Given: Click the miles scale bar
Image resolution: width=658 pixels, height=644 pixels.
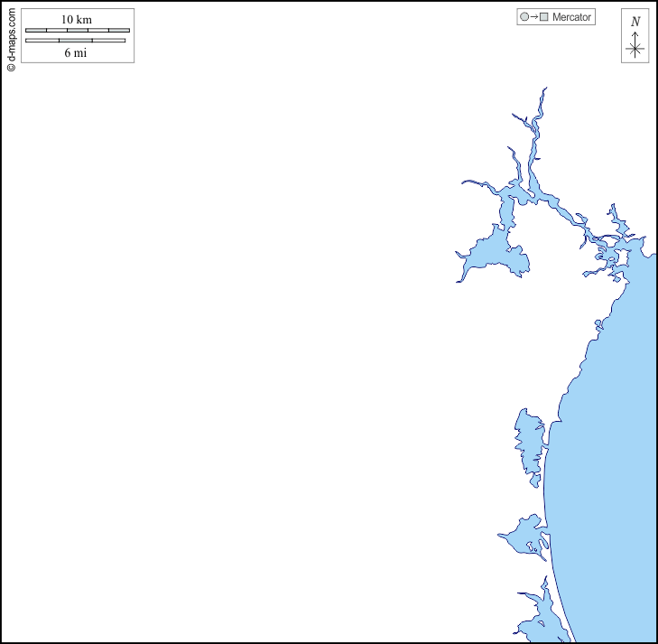Looking at the screenshot, I should pyautogui.click(x=76, y=41).
